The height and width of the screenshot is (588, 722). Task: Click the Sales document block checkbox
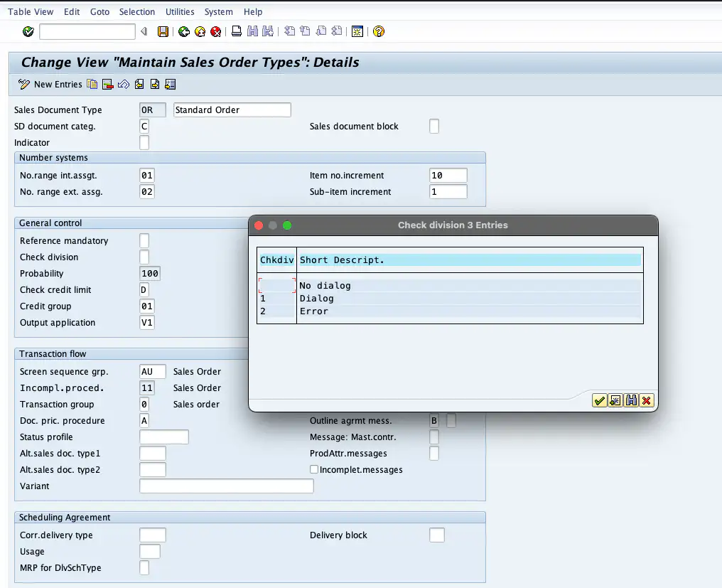point(433,126)
